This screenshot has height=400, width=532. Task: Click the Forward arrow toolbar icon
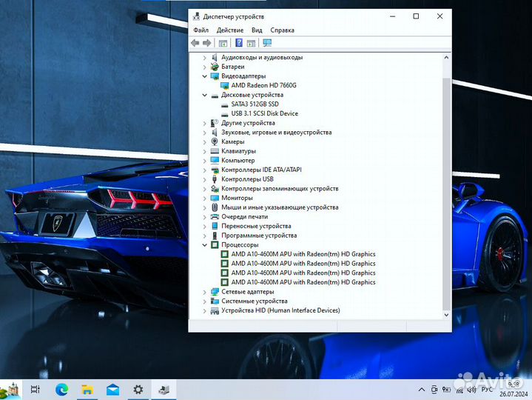(x=207, y=43)
